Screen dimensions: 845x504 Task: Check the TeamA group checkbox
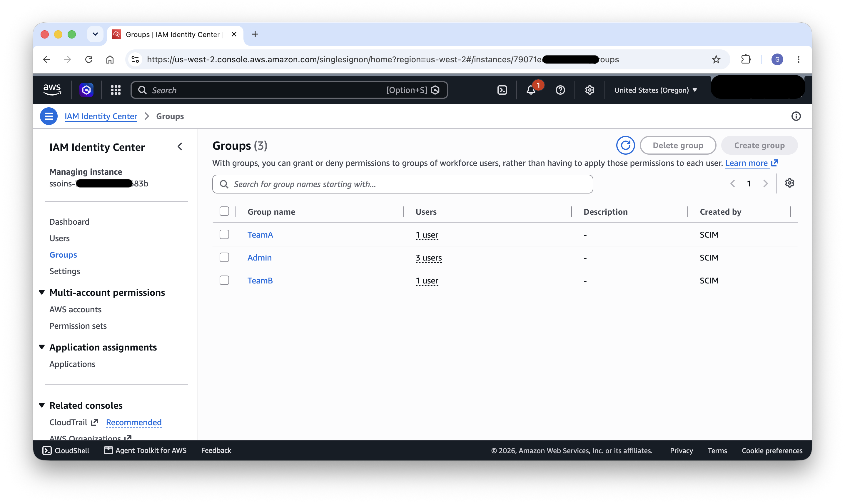point(224,234)
